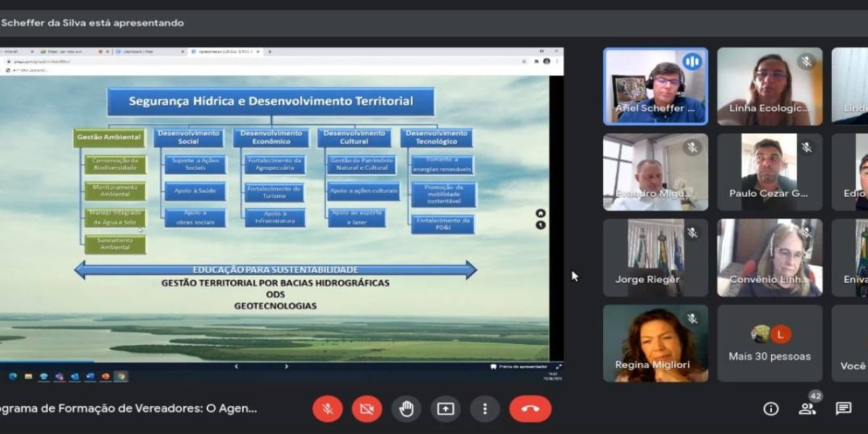Open the three-dot more options menu
868x434 pixels.
[x=485, y=409]
